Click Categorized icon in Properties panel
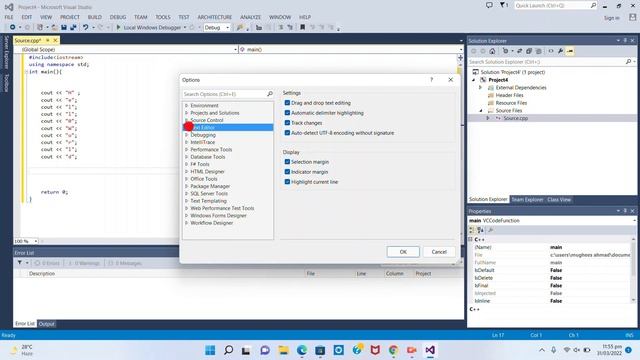 pyautogui.click(x=471, y=230)
